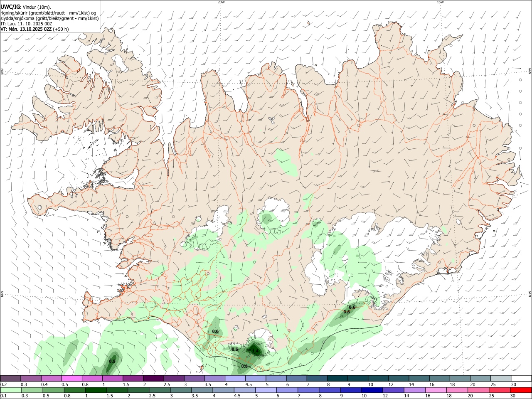Click the red swatch ending the rain scale

tap(521, 390)
